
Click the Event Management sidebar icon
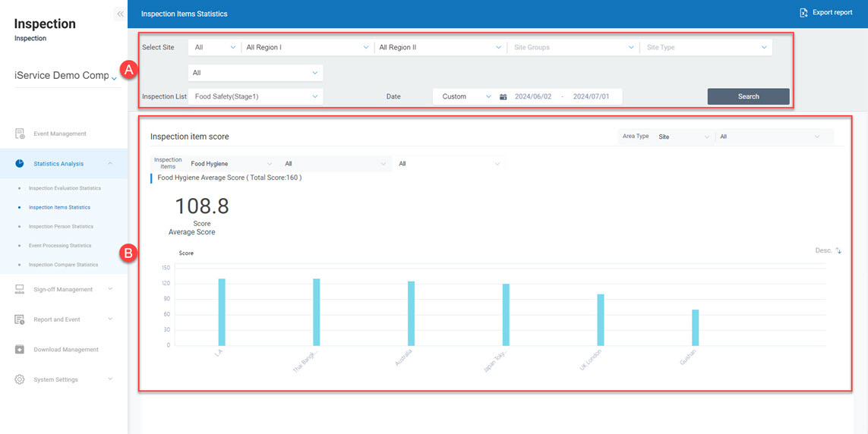[21, 134]
